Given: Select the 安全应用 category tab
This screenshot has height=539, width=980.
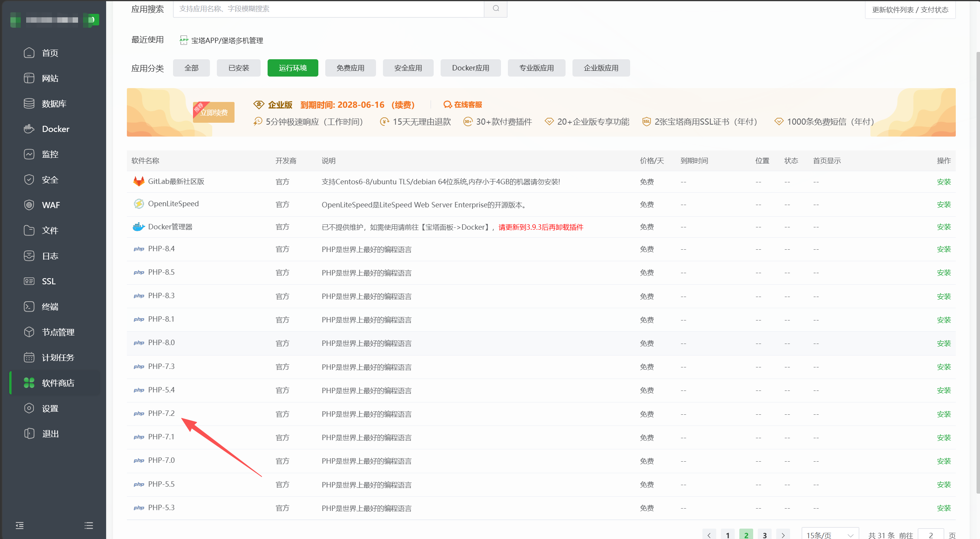Looking at the screenshot, I should [x=408, y=68].
